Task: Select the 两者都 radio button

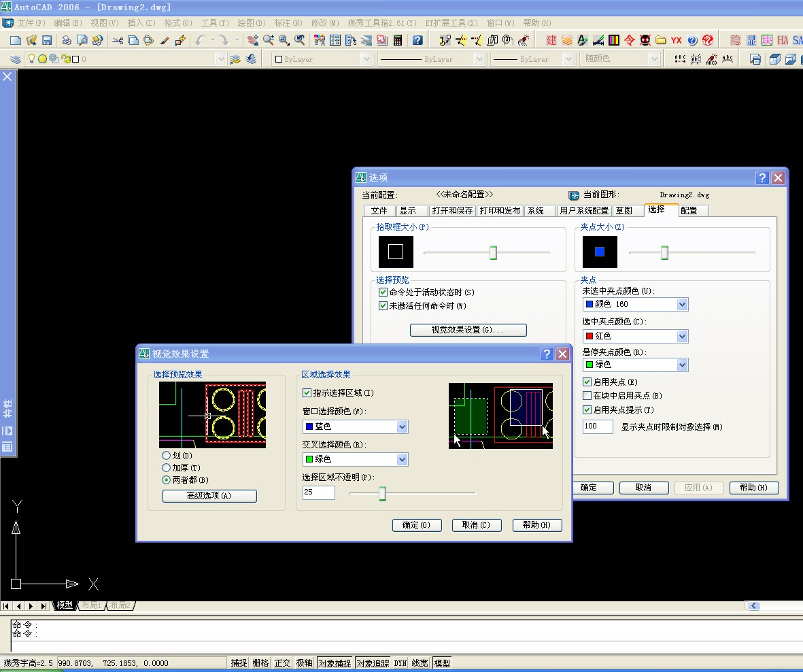Action: click(166, 480)
